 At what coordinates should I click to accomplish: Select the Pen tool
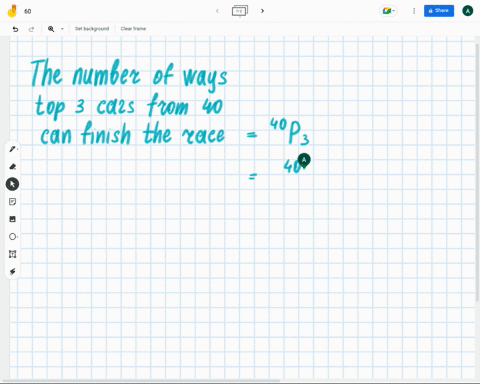click(x=13, y=149)
